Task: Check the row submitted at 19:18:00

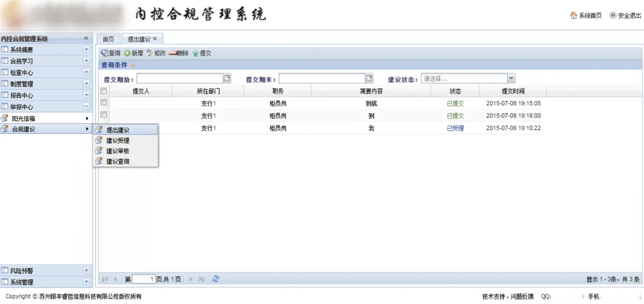Action: 104,114
